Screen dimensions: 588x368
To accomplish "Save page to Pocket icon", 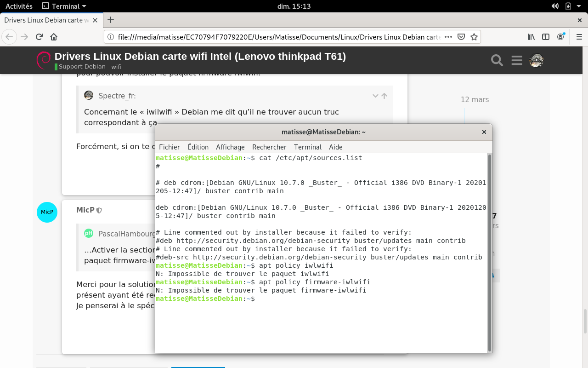I will pyautogui.click(x=461, y=37).
